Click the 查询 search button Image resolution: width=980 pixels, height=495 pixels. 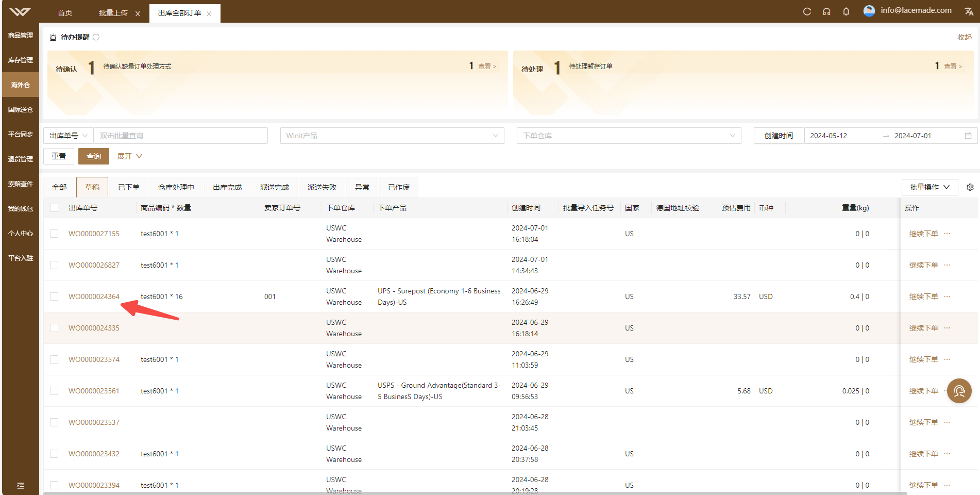point(94,156)
